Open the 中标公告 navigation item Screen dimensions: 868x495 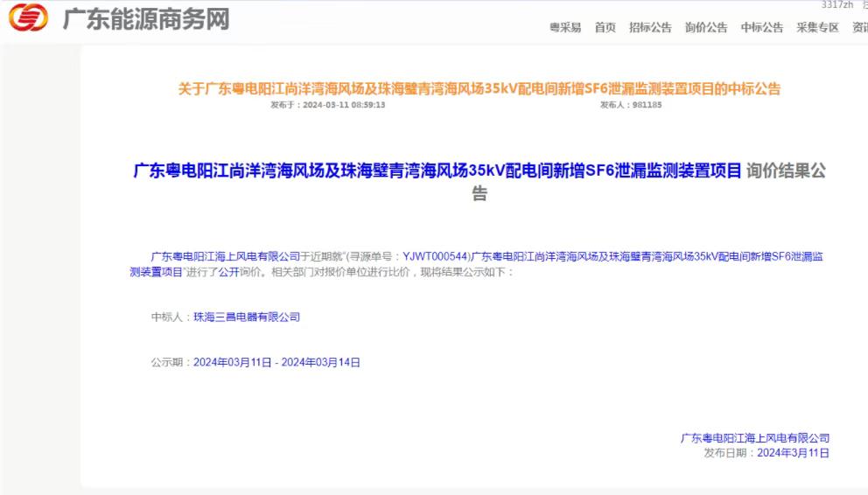click(762, 28)
